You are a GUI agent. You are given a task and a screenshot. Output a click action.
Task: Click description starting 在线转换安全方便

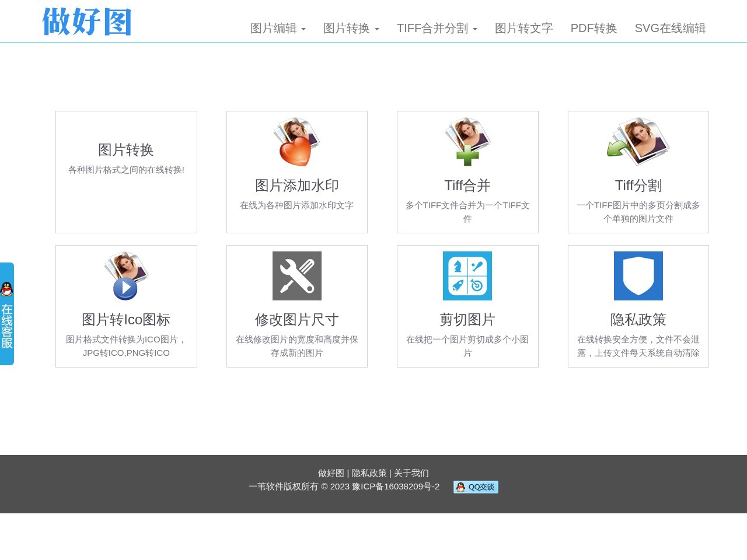coord(638,346)
